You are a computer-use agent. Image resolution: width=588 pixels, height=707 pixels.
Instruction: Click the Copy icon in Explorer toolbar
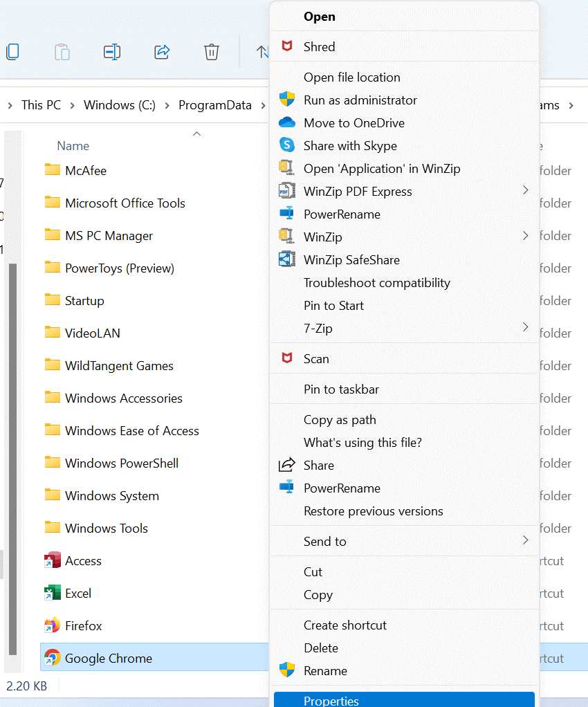12,52
